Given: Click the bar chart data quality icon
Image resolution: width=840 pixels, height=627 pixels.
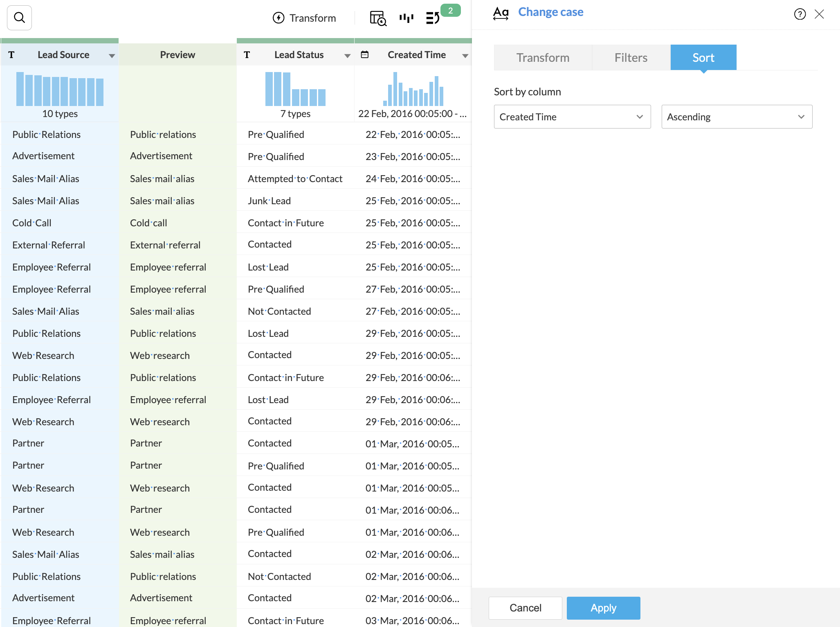Looking at the screenshot, I should click(406, 18).
